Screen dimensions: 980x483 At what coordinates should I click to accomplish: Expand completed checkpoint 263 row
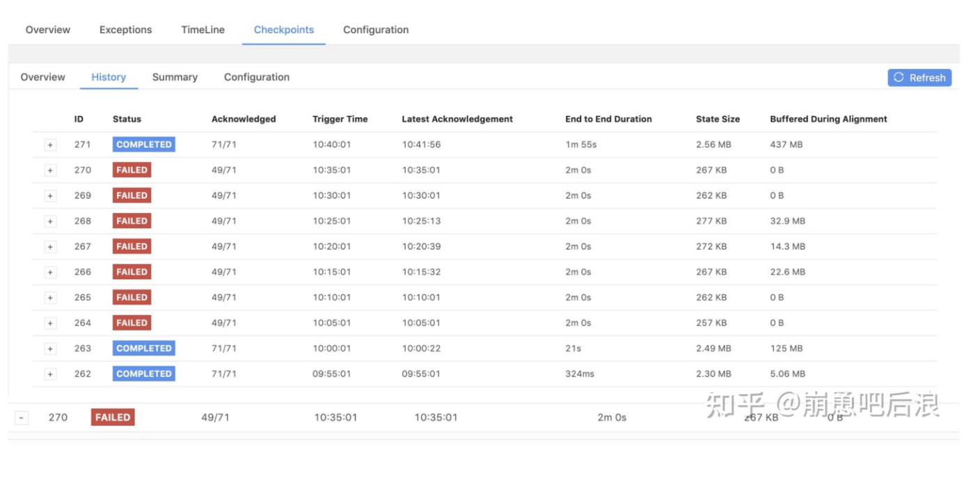pyautogui.click(x=50, y=349)
